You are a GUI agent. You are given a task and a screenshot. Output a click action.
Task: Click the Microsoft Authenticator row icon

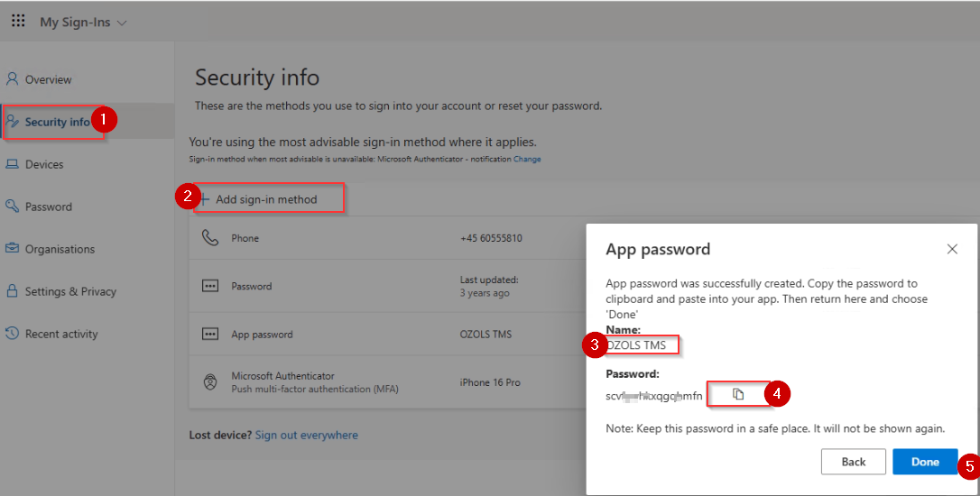click(210, 381)
